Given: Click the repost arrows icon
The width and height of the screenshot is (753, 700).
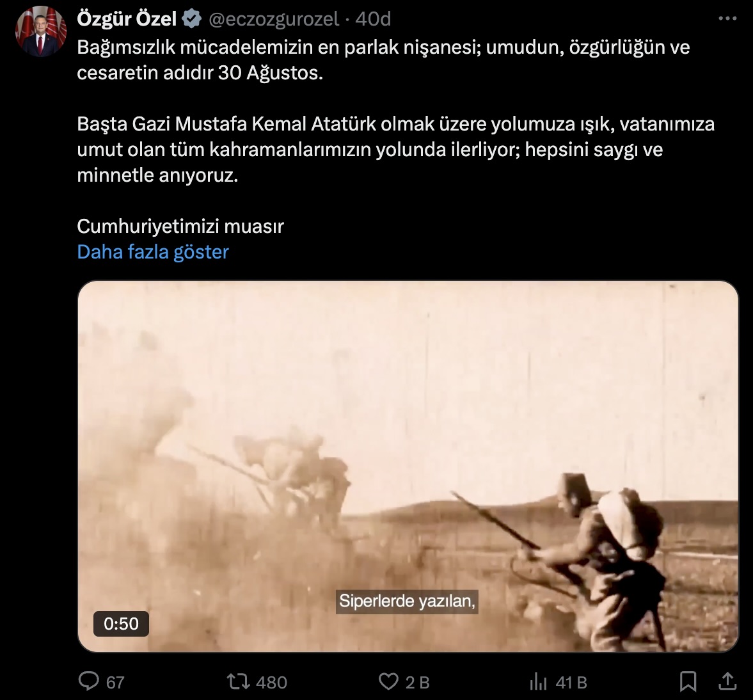Looking at the screenshot, I should [x=238, y=681].
